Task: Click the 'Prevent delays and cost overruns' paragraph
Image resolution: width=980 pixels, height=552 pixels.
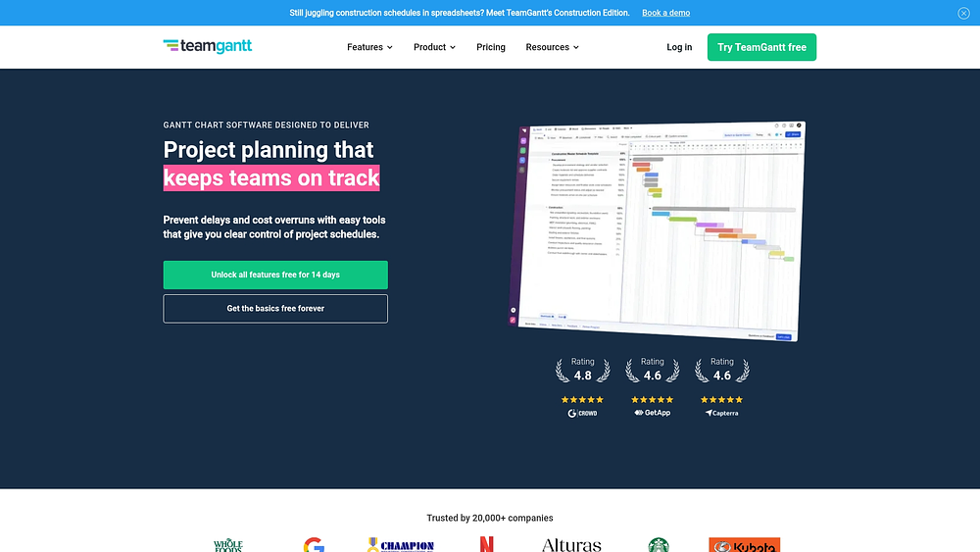Action: click(274, 226)
